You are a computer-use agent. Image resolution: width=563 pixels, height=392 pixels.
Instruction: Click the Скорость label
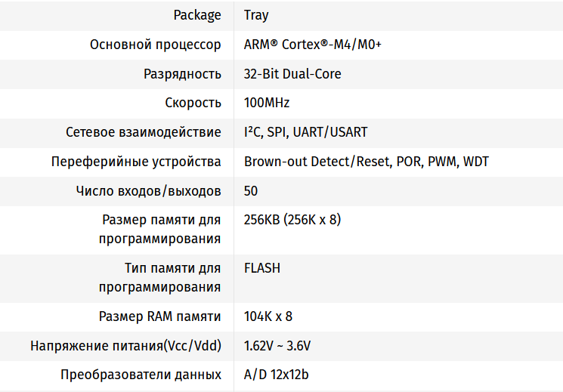pos(193,103)
